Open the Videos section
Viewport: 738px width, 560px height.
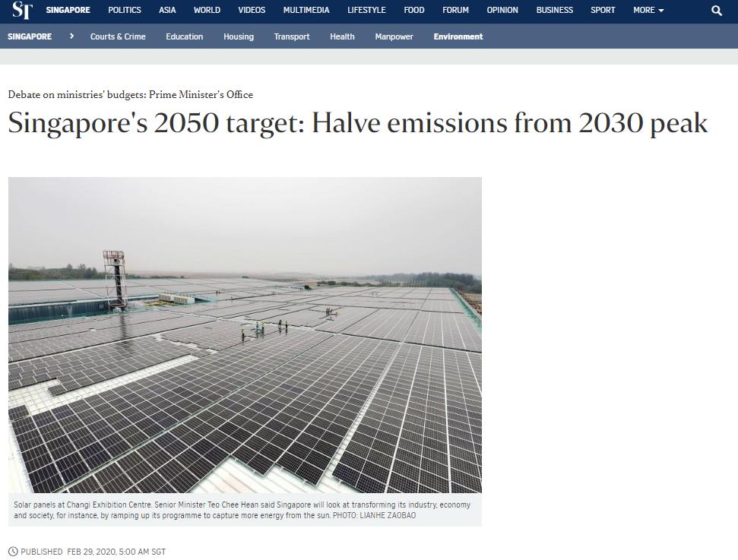coord(252,11)
